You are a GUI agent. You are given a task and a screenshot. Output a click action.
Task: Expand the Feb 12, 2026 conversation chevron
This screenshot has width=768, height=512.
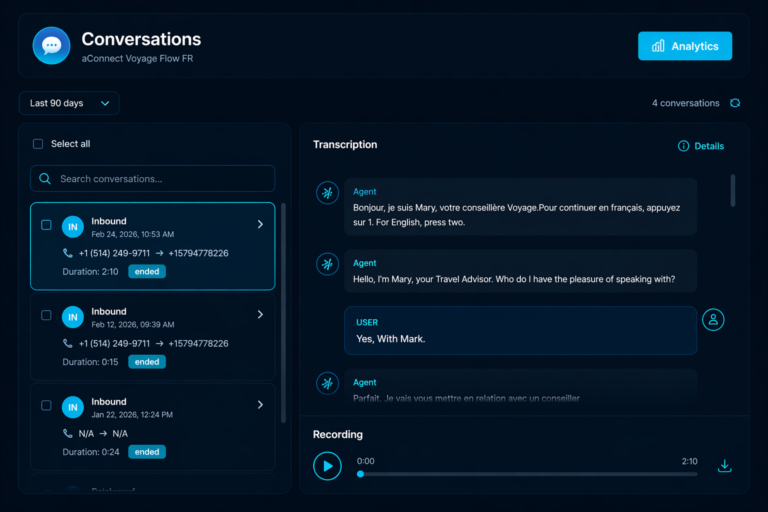(260, 315)
